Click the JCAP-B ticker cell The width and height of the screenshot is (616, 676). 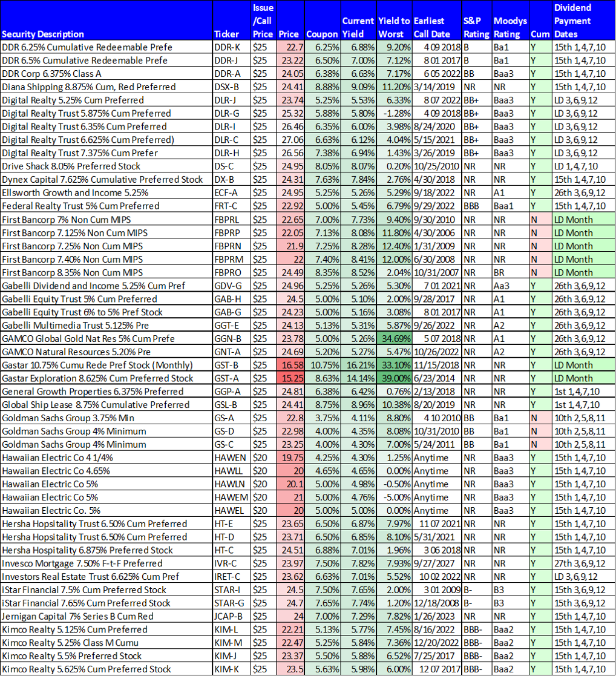pos(232,617)
